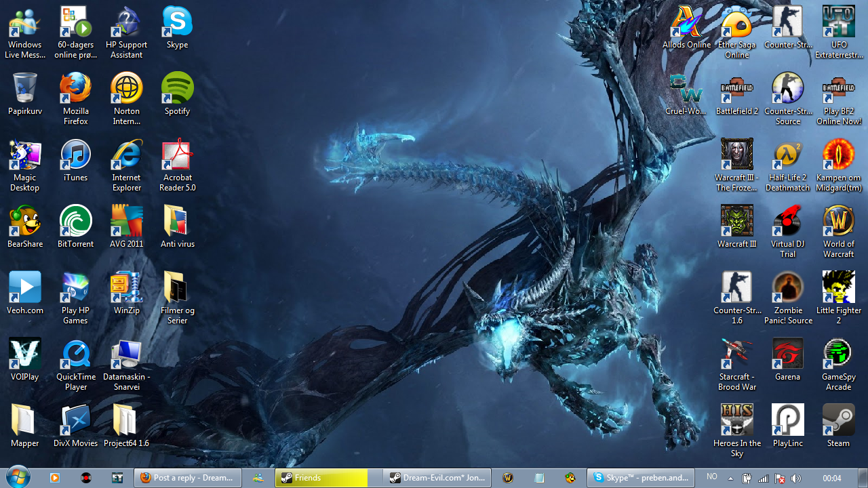Open the Cruel-Wo... desktop icon
This screenshot has height=488, width=868.
[x=686, y=89]
